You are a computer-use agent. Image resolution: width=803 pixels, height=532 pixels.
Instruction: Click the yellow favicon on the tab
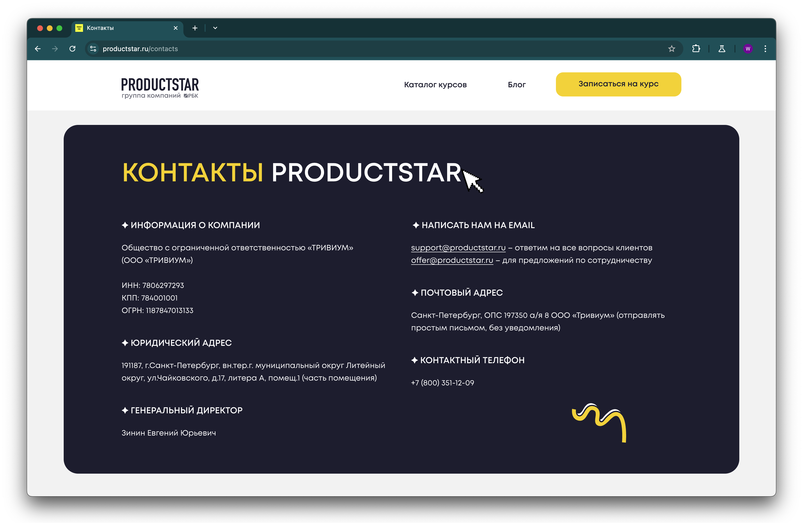click(x=79, y=28)
